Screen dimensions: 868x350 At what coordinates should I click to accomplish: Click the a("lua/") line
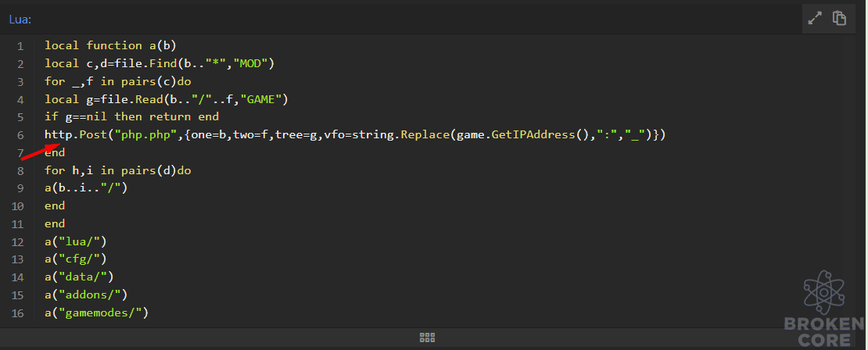(x=76, y=241)
